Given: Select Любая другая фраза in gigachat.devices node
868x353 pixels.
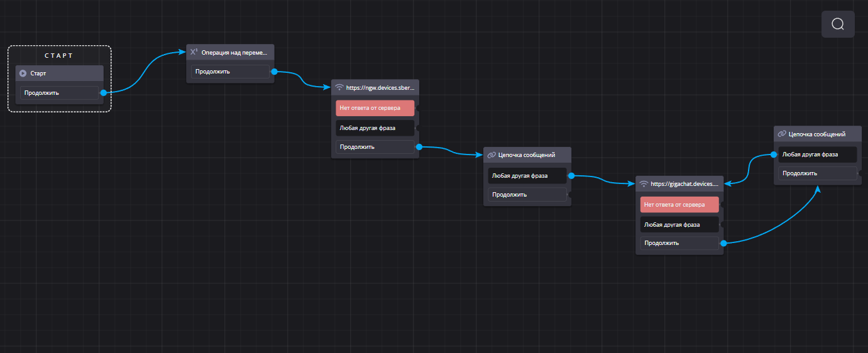Looking at the screenshot, I should coord(679,224).
